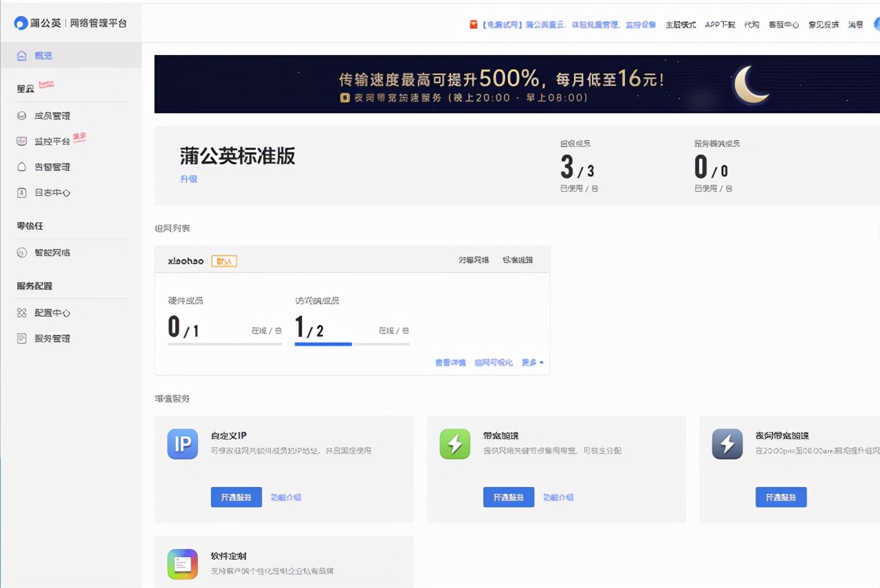This screenshot has width=880, height=588.
Task: Click the 默认 badge next to xiaohao
Action: pos(224,260)
